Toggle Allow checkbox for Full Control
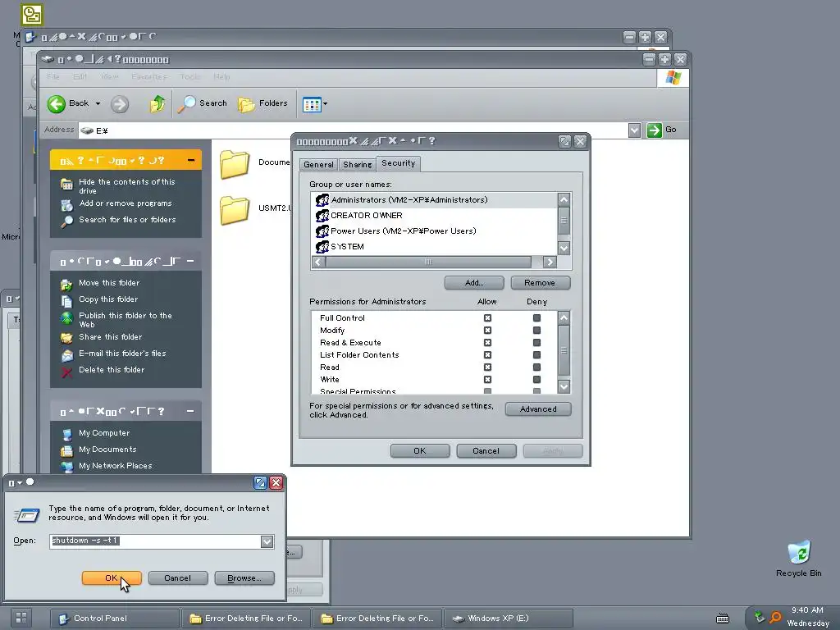The height and width of the screenshot is (630, 840). [x=487, y=317]
